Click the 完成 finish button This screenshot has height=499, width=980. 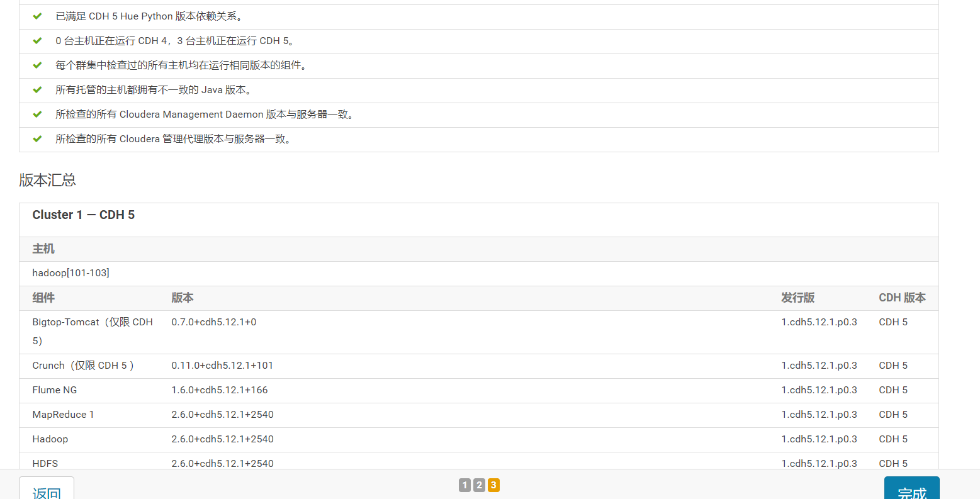coord(911,488)
